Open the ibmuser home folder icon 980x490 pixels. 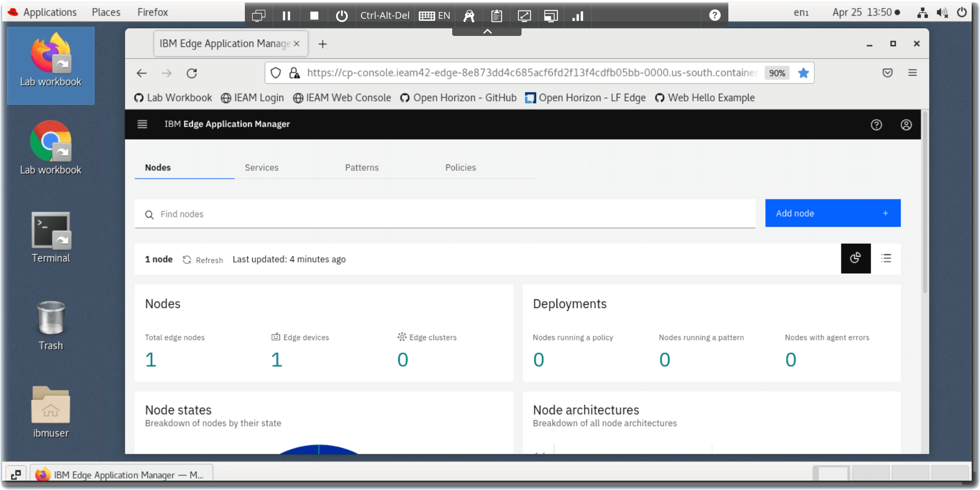click(51, 412)
